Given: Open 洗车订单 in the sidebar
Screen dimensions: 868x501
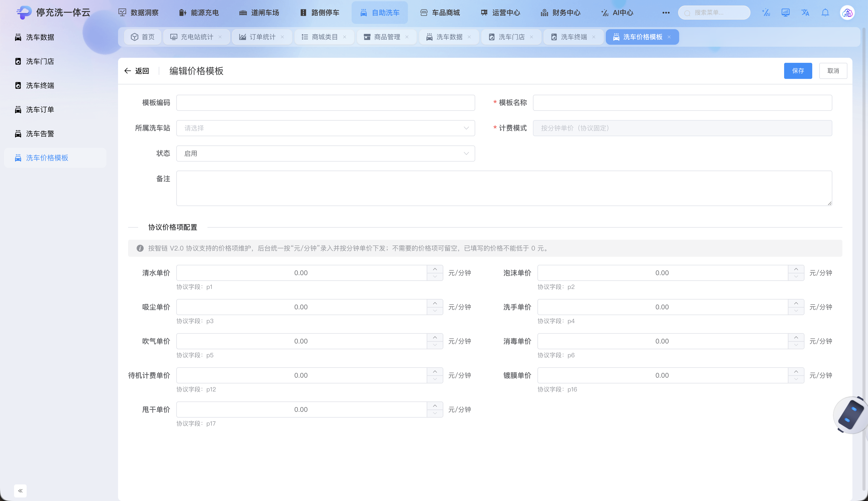Looking at the screenshot, I should point(55,110).
